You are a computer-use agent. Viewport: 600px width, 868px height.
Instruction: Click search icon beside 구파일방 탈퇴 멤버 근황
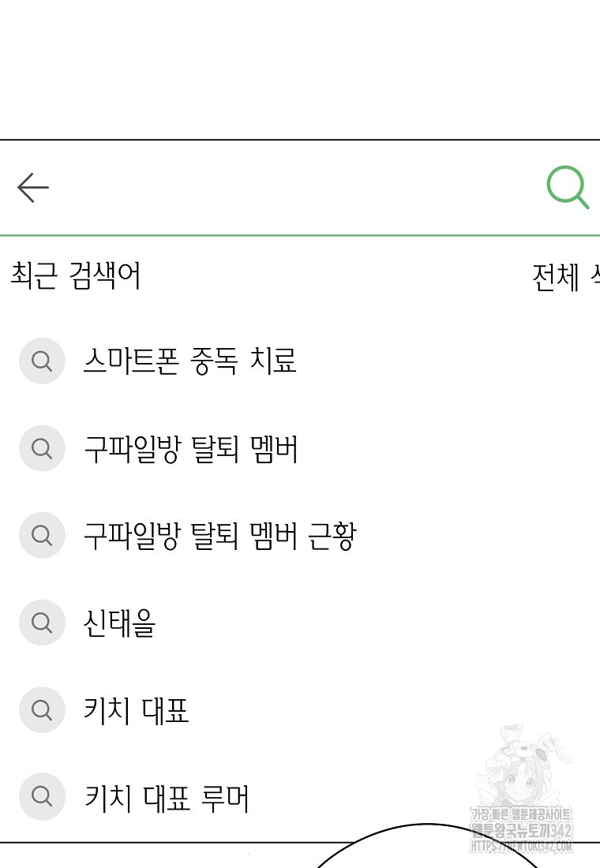(42, 535)
